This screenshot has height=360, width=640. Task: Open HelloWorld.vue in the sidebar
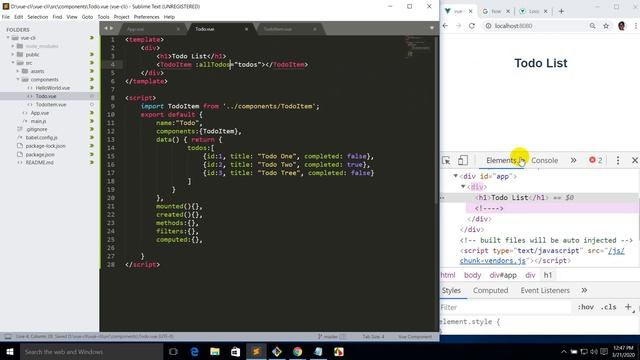(x=53, y=88)
